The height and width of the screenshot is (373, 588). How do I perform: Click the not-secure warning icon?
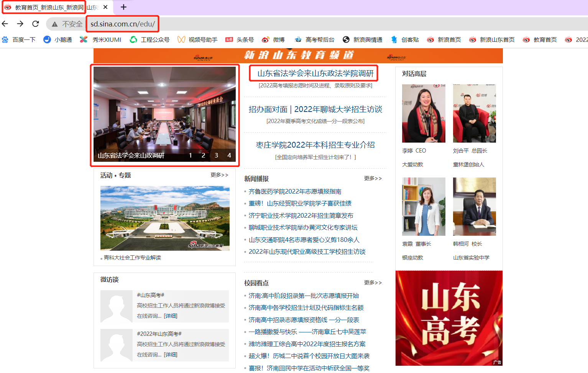coord(55,24)
